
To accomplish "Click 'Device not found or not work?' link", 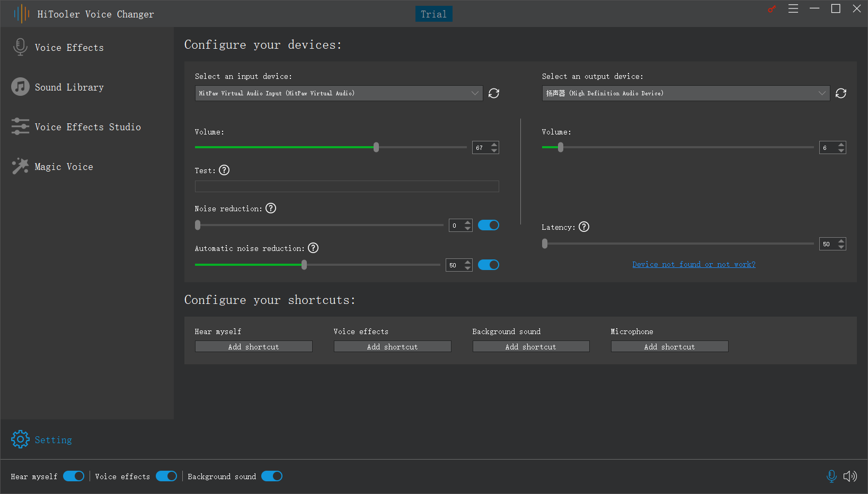I will point(694,264).
